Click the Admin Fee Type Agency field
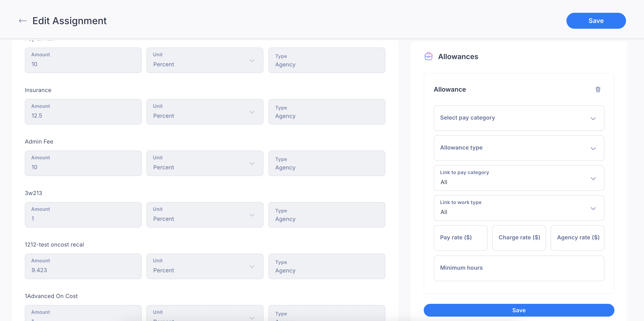This screenshot has height=321, width=644. coord(327,163)
